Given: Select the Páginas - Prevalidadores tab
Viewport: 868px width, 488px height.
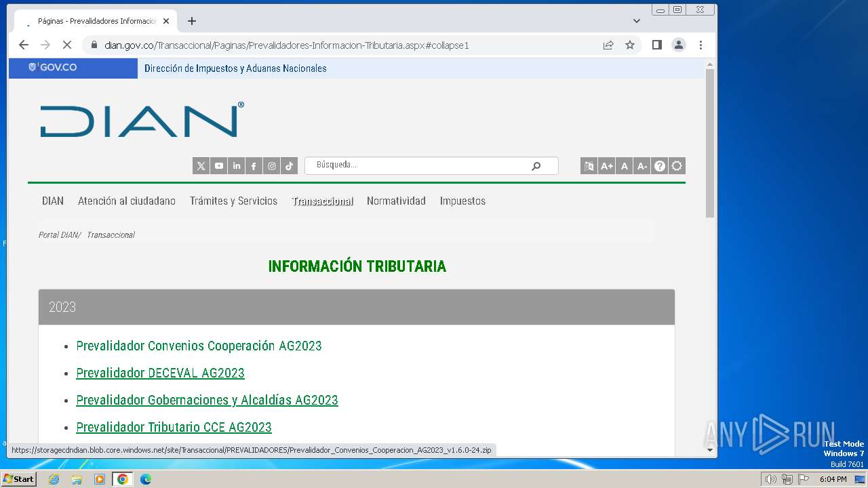Looking at the screenshot, I should 96,21.
